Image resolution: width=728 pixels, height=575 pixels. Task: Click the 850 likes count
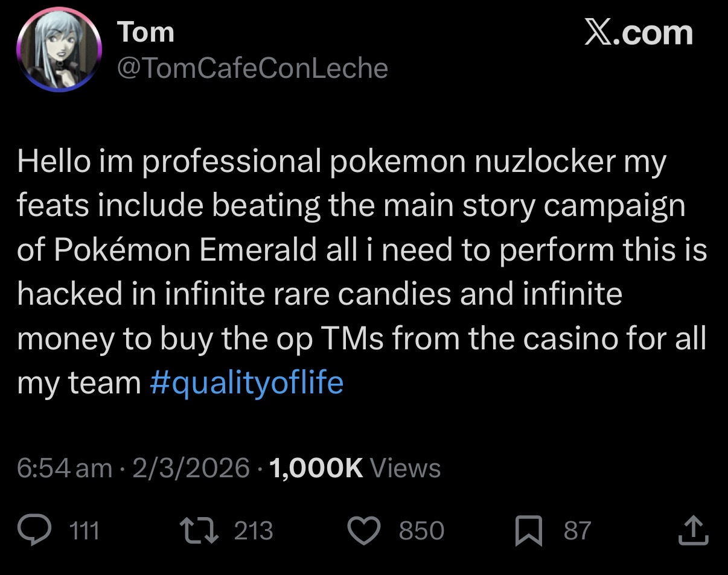coord(421,531)
